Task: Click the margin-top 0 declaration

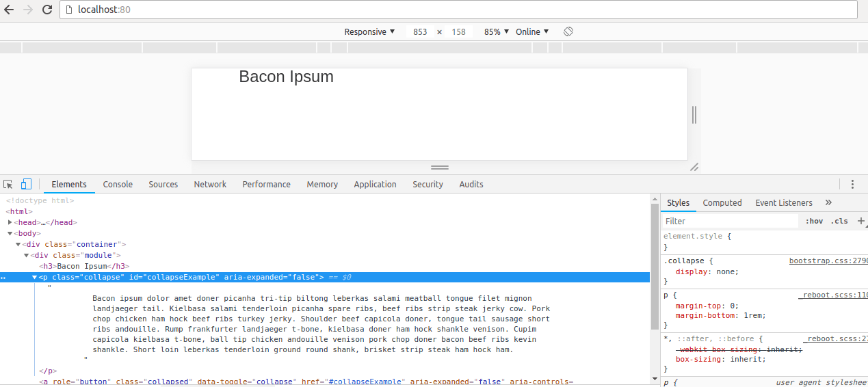Action: click(x=707, y=306)
